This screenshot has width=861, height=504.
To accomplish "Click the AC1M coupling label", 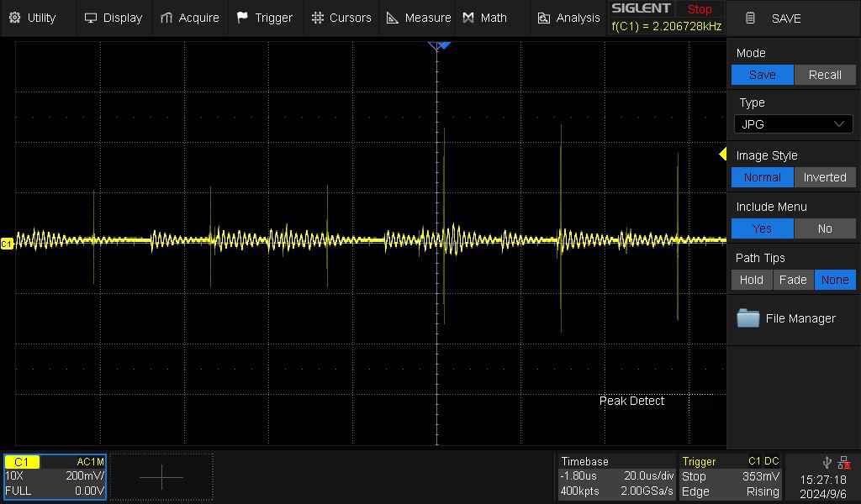I will point(90,462).
